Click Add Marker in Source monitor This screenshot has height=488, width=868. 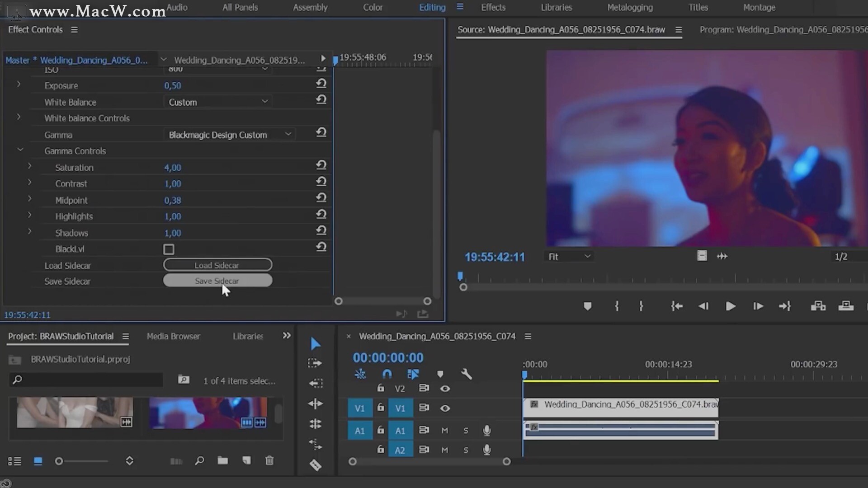(x=587, y=306)
